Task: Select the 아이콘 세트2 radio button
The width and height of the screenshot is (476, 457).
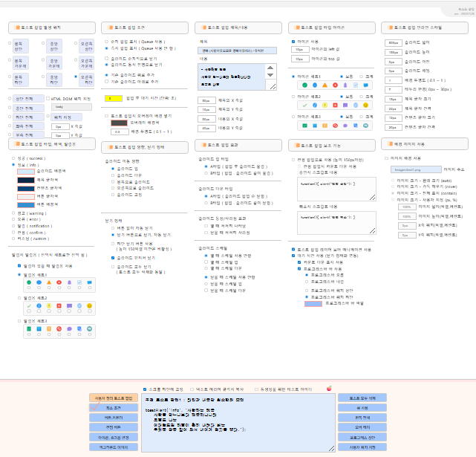Action: 293,97
